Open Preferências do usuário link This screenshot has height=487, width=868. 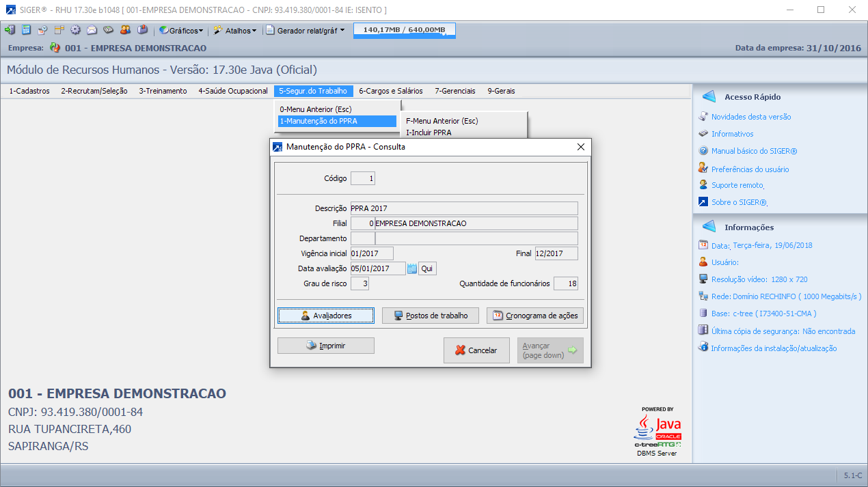point(750,169)
